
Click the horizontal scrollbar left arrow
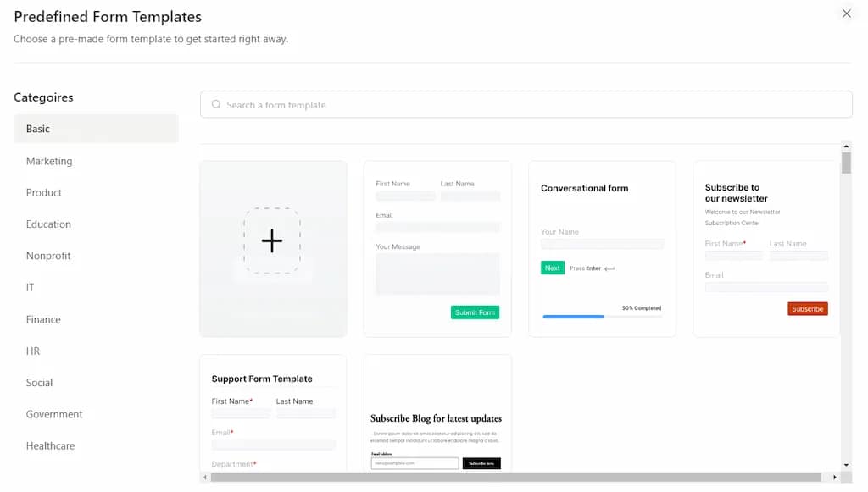click(205, 477)
